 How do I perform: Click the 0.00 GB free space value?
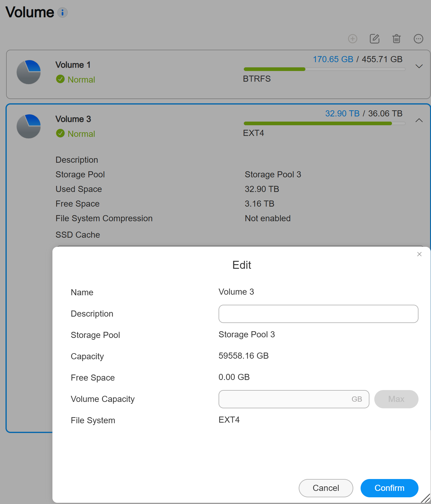[234, 377]
